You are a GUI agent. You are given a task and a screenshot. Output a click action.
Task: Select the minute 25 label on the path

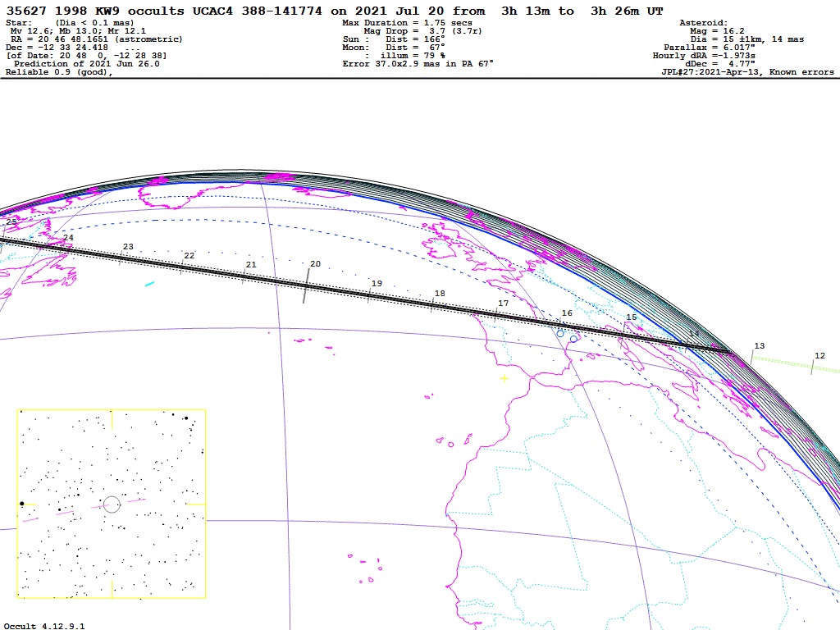pyautogui.click(x=11, y=222)
